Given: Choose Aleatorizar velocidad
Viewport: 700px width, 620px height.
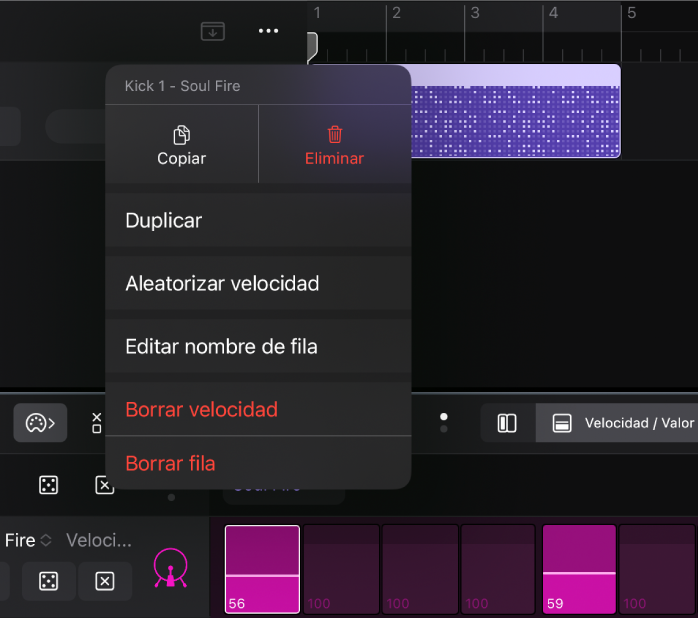Looking at the screenshot, I should pyautogui.click(x=258, y=283).
